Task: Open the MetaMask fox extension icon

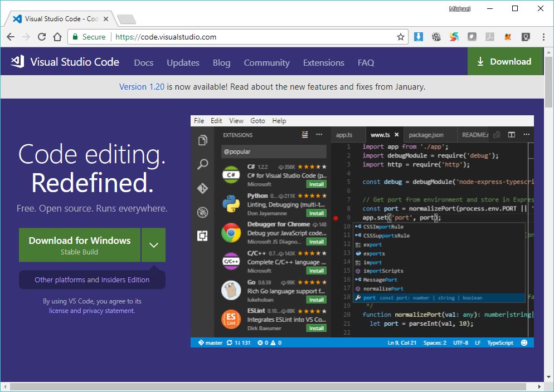Action: [x=508, y=37]
